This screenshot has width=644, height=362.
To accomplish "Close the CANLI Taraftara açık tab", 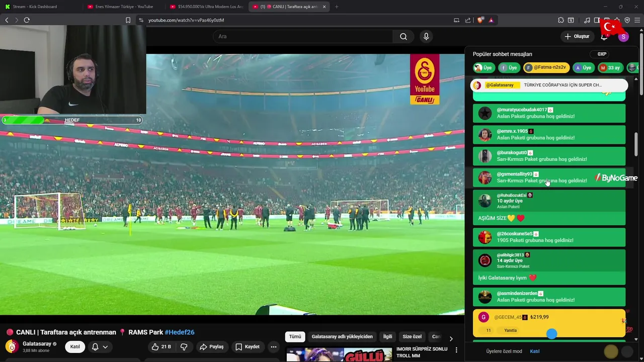I will 324,7.
